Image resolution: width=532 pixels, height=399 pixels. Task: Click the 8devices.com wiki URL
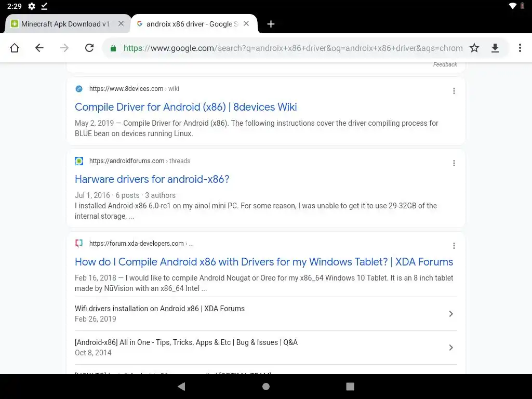[x=134, y=88]
